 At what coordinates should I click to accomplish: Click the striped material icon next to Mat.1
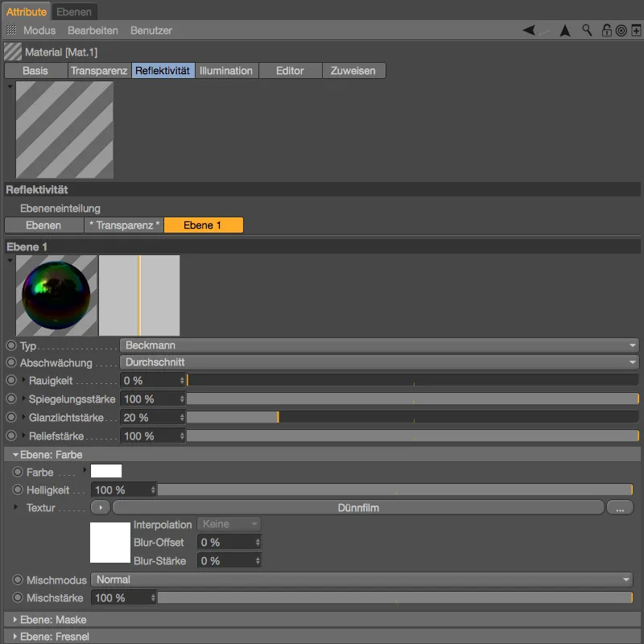pos(13,52)
